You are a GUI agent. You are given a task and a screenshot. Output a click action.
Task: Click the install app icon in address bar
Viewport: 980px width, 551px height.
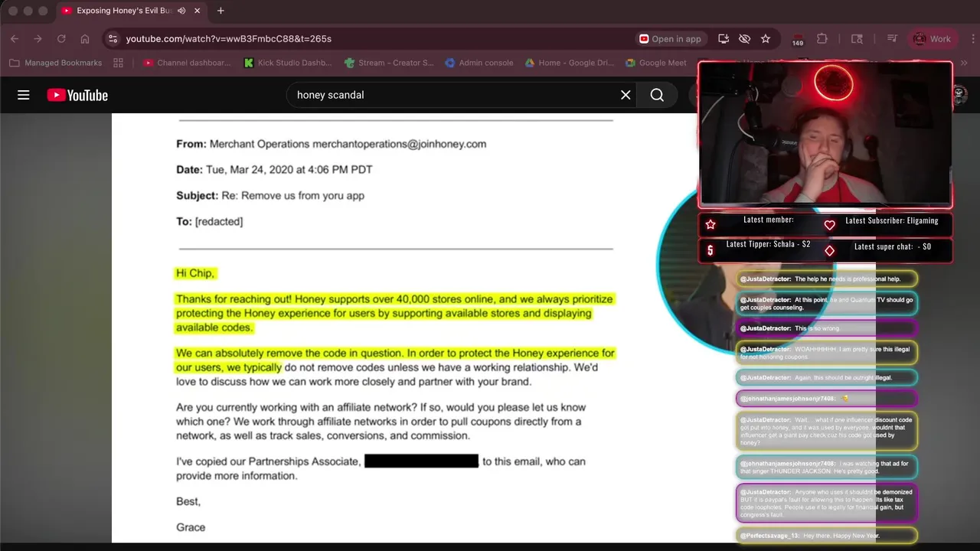point(724,38)
